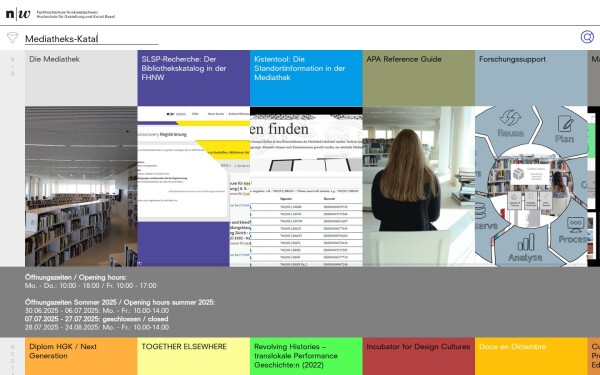Image resolution: width=600 pixels, height=375 pixels.
Task: Click the library bookshelves photo
Action: (81, 186)
